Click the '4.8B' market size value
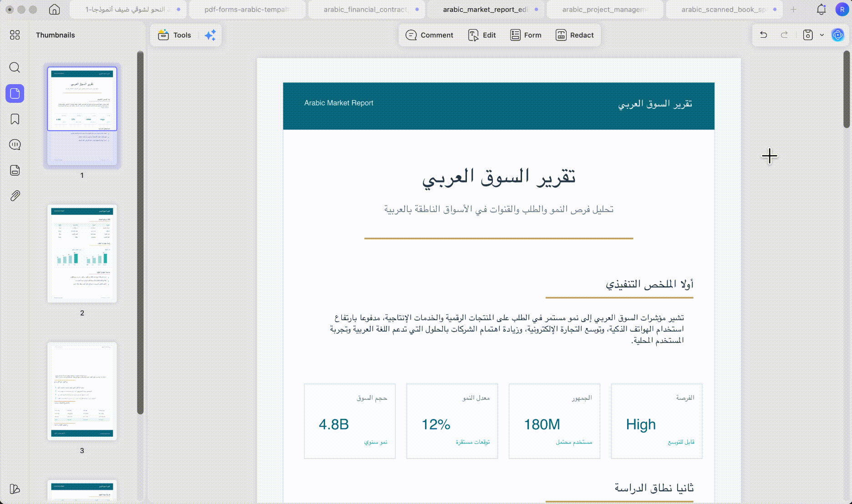 pos(334,424)
